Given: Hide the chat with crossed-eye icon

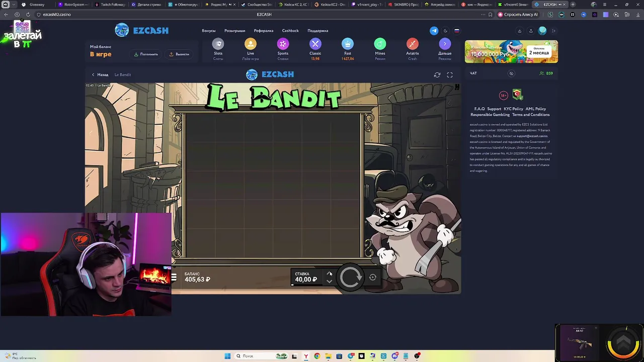Looking at the screenshot, I should coord(511,73).
